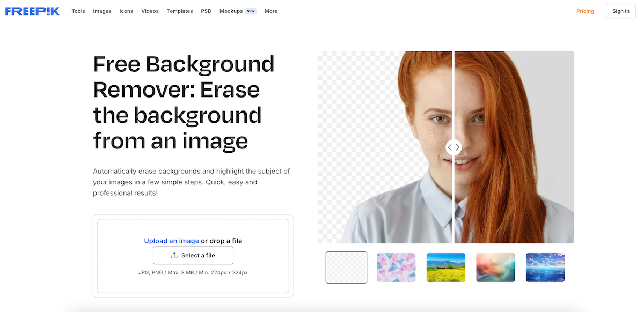This screenshot has width=644, height=312.
Task: Click the left arrow on the comparison handle
Action: [x=450, y=147]
